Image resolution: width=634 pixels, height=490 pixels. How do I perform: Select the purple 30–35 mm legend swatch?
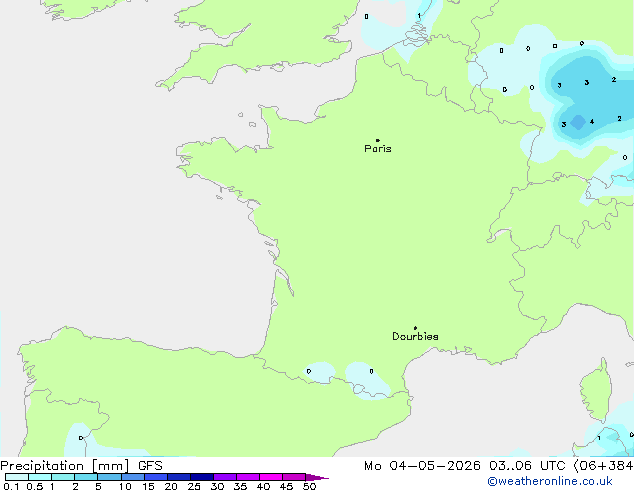point(225,477)
